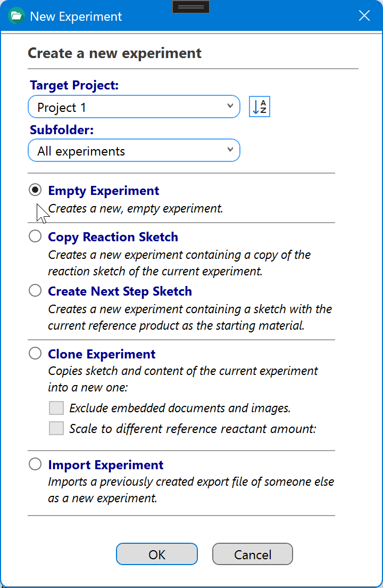Enable Scale to different reference reactant amount
The height and width of the screenshot is (588, 383).
coord(56,428)
